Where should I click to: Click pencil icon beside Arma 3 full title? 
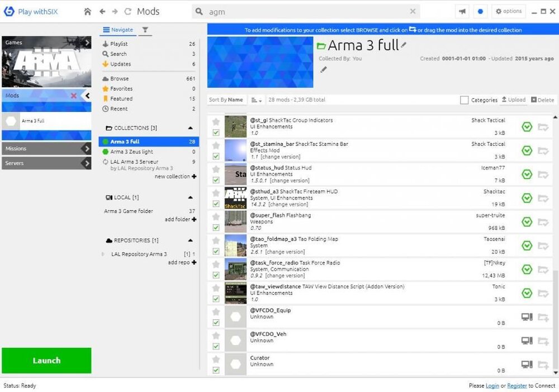(x=403, y=45)
